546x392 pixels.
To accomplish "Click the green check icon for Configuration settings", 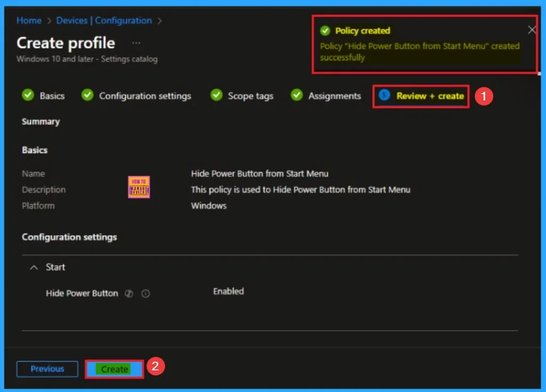I will [87, 95].
